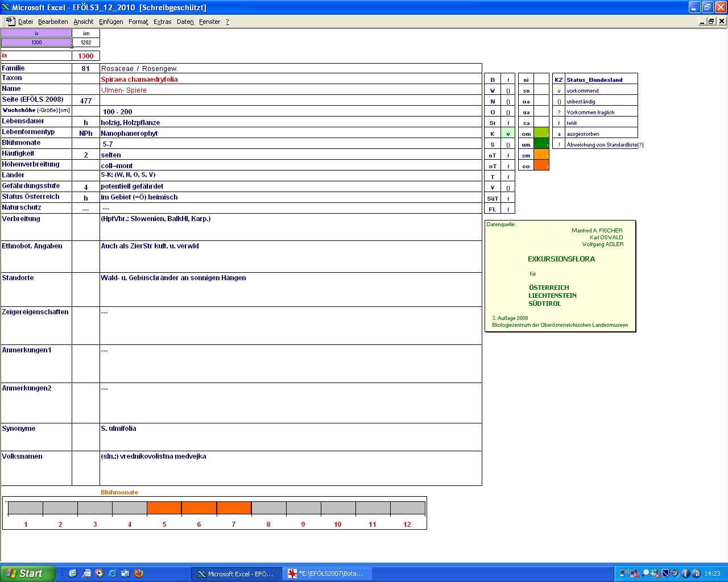Open the Daten menu
The image size is (728, 582).
click(185, 22)
